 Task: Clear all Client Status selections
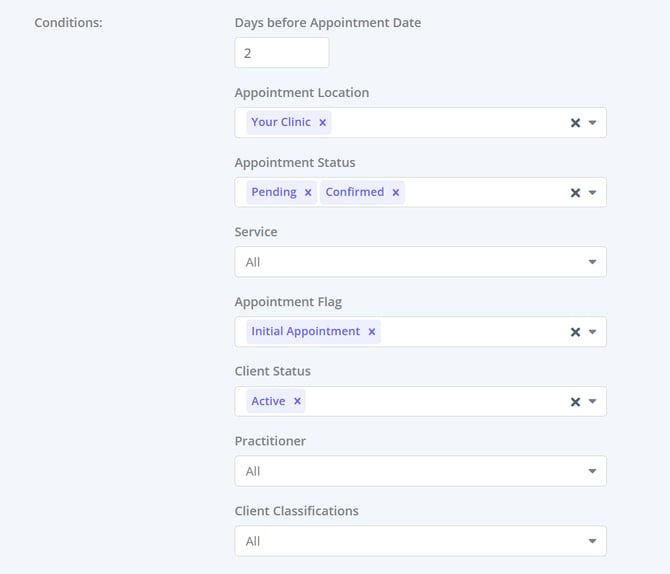coord(575,402)
